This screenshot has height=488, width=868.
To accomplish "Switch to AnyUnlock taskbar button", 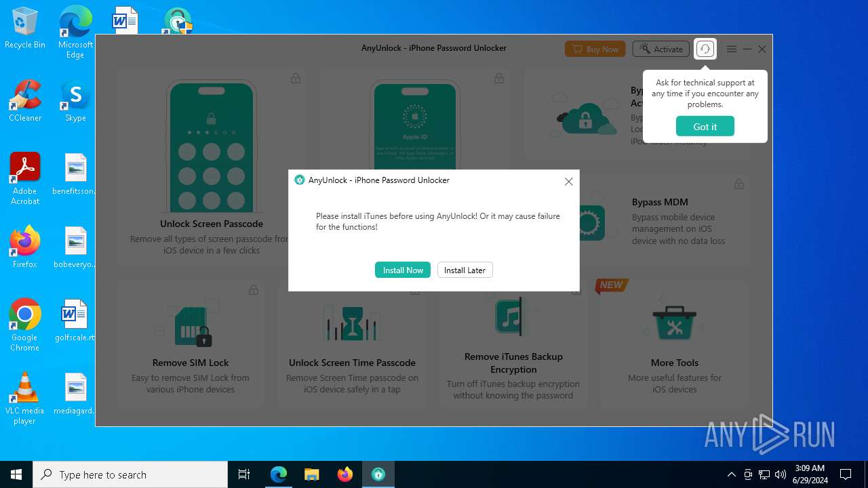I will coord(378,474).
